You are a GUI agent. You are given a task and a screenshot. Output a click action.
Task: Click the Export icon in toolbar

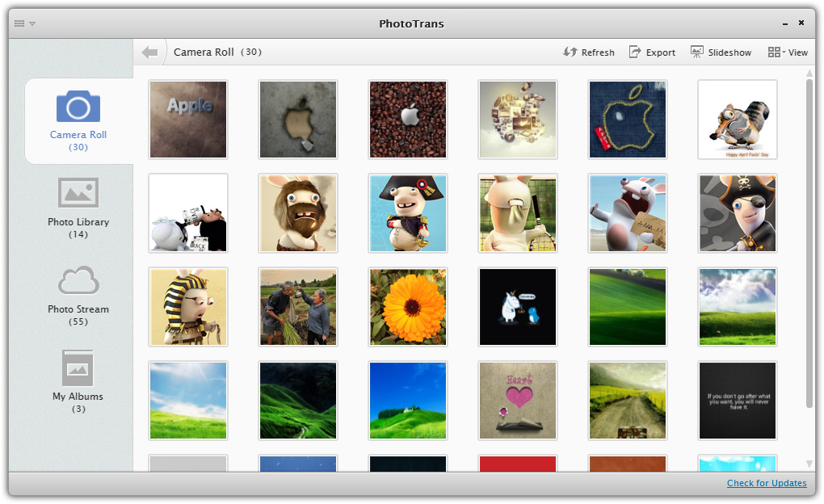pos(635,52)
